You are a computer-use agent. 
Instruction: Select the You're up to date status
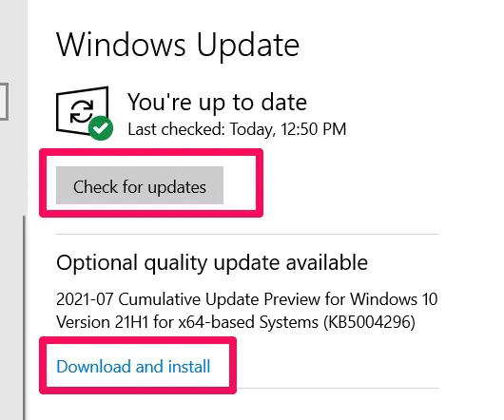coord(217,102)
